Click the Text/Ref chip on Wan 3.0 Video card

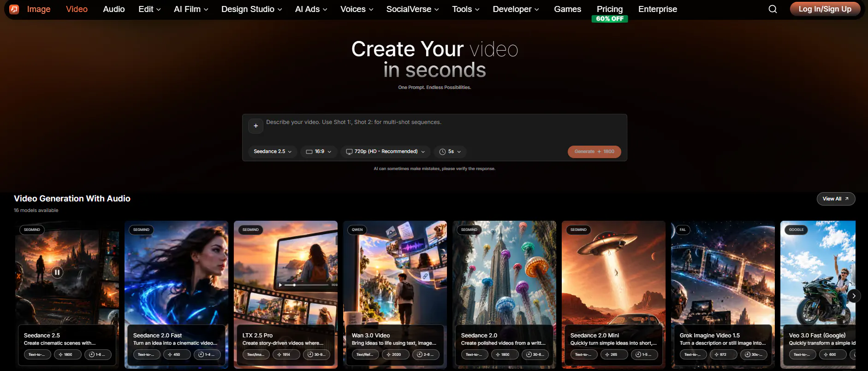pos(365,354)
